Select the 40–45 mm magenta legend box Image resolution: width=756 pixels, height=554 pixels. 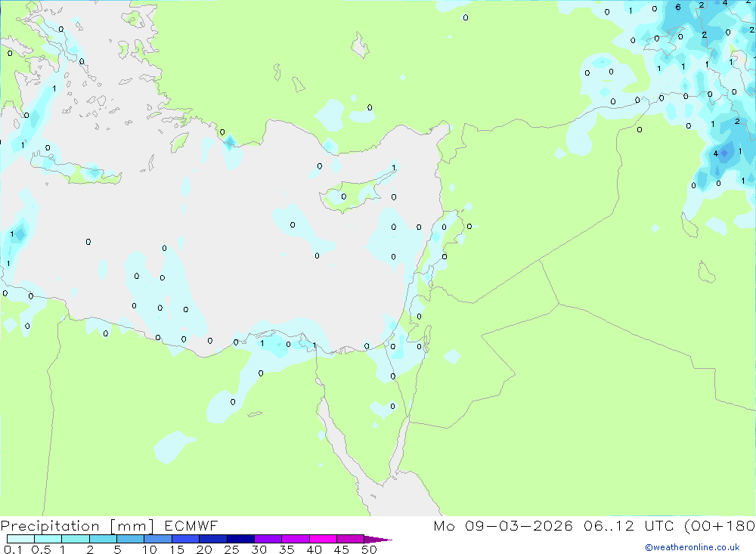tap(323, 539)
